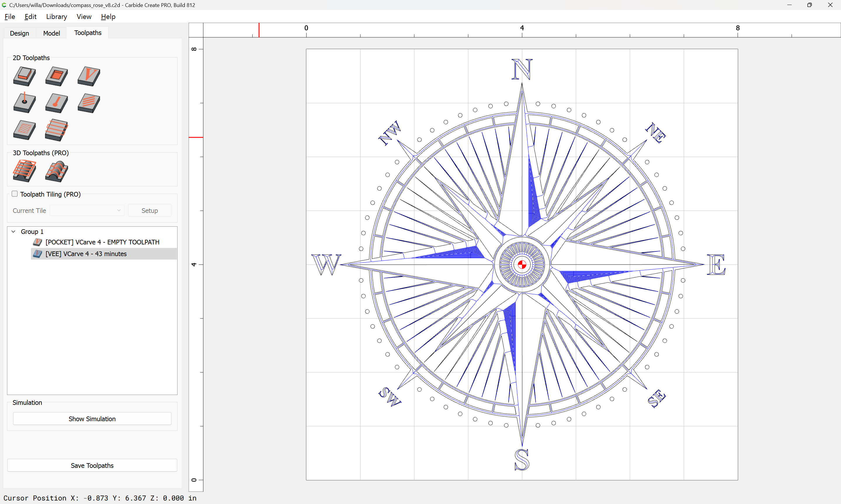Screen dimensions: 841x504
Task: Choose the Drill toolpath icon
Action: click(x=24, y=103)
